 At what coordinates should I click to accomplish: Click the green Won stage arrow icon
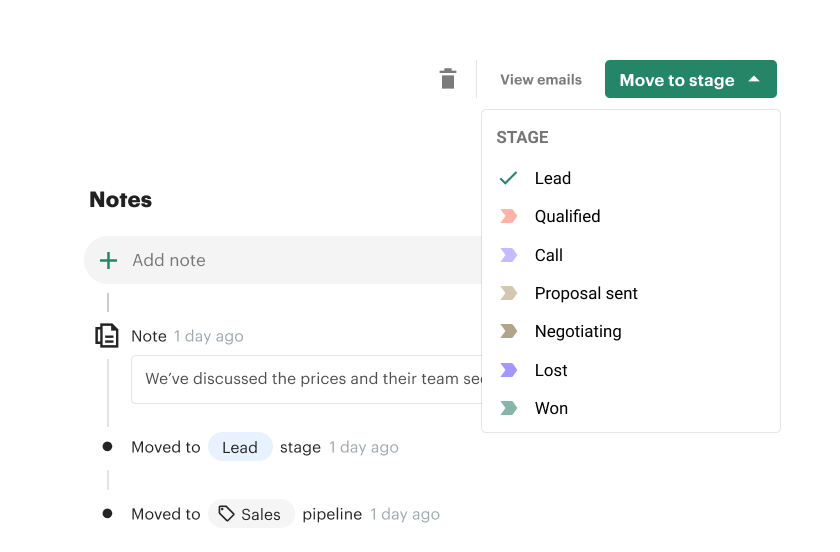(508, 408)
